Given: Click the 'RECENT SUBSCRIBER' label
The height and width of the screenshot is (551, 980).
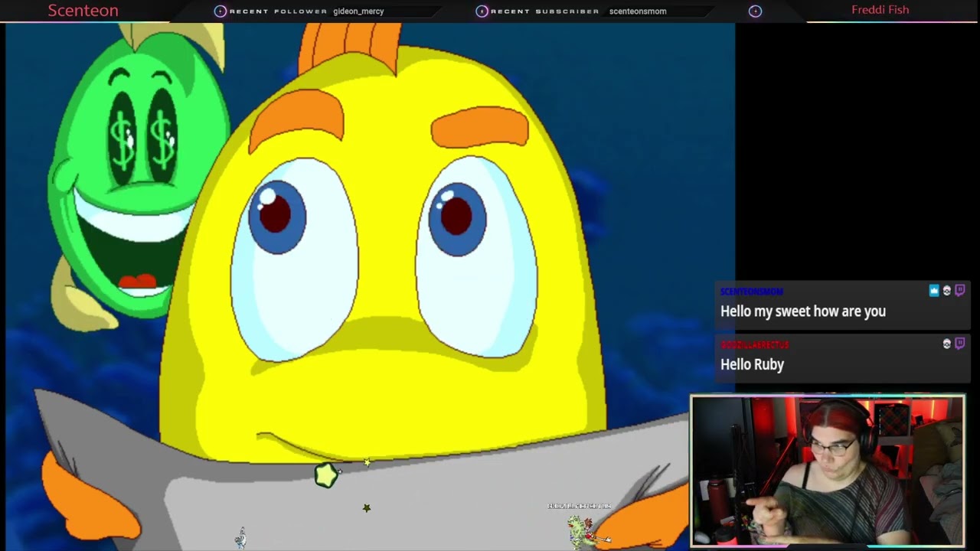Looking at the screenshot, I should coord(545,11).
